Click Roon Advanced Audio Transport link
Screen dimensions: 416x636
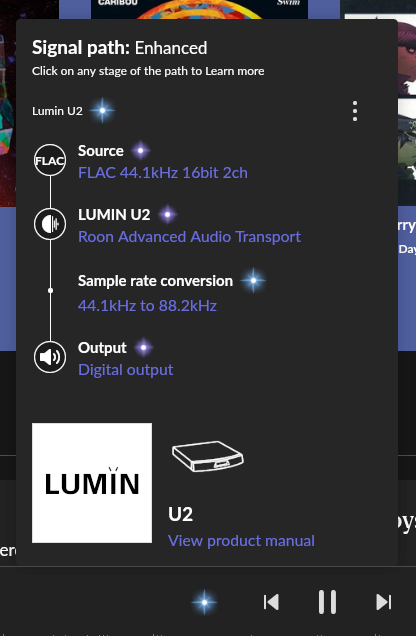point(189,236)
